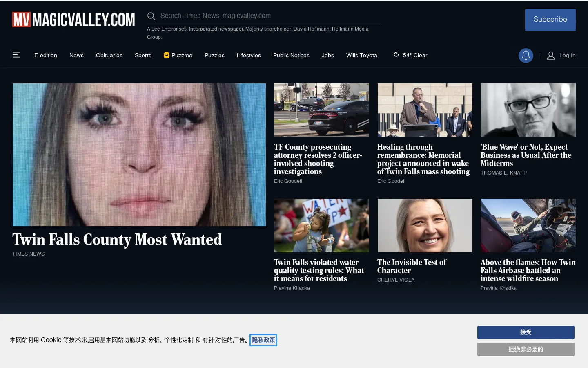Screen dimensions: 588x368
Task: Read 'Blue Wave' or Not headline
Action: 526,155
